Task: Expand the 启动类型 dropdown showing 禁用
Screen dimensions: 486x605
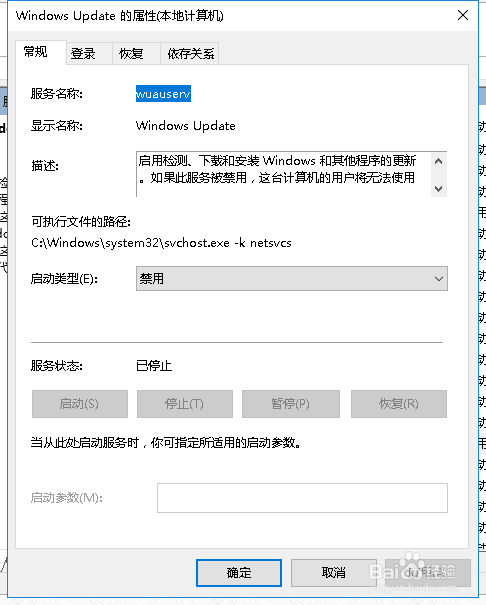Action: (292, 279)
